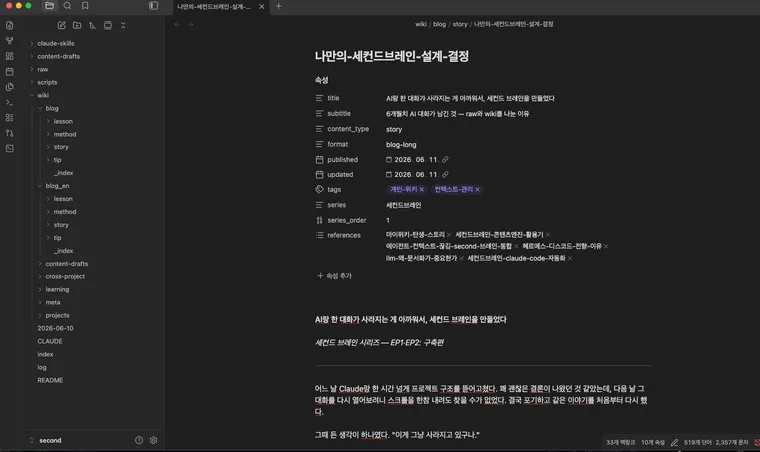Click the templates ribbon icon
This screenshot has height=452, width=760.
(x=10, y=87)
